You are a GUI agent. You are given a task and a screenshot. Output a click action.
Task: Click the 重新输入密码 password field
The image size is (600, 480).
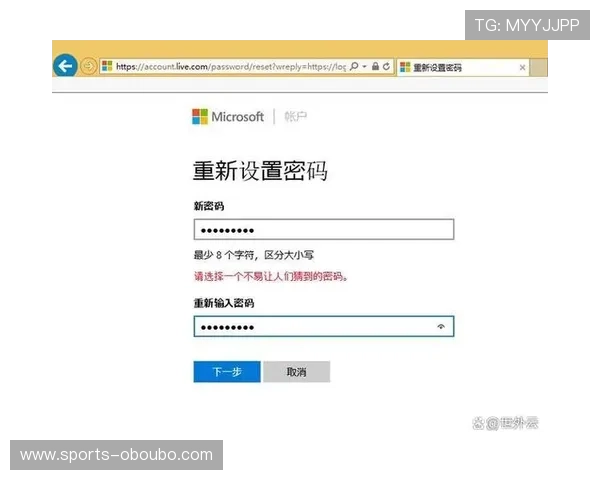tap(324, 327)
